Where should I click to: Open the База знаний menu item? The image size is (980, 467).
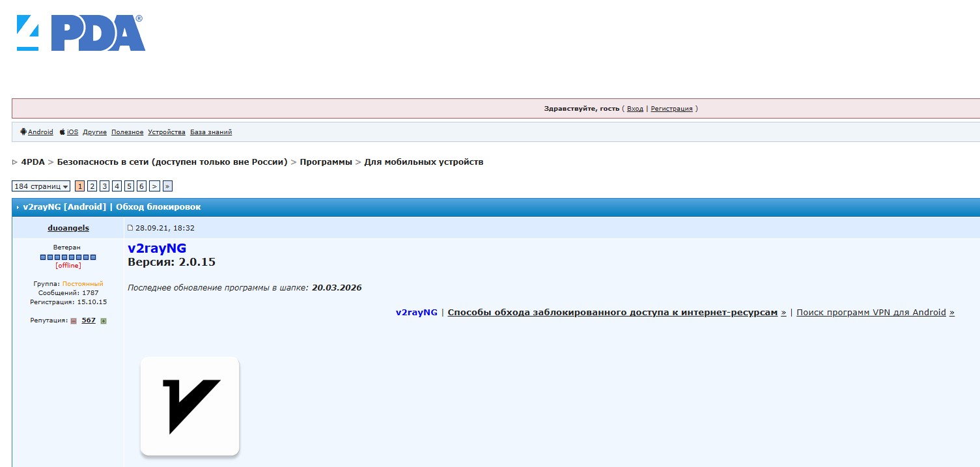[x=211, y=132]
